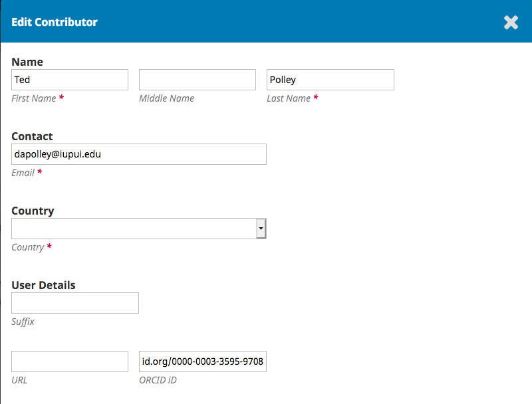Click the Email label below the contact field
The image size is (532, 404).
[23, 173]
